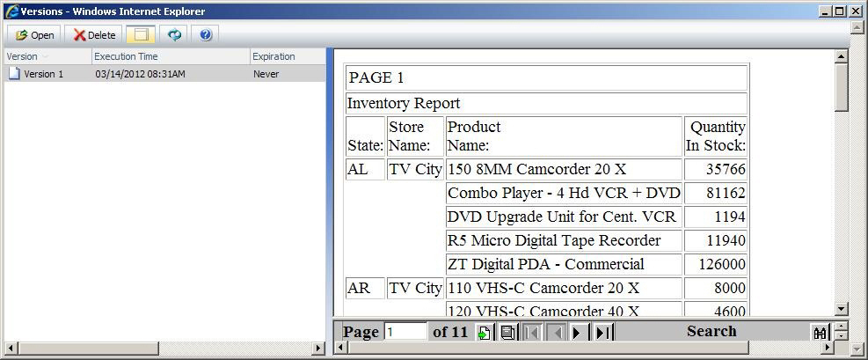
Task: Sort by Execution Time column header
Action: pyautogui.click(x=171, y=56)
